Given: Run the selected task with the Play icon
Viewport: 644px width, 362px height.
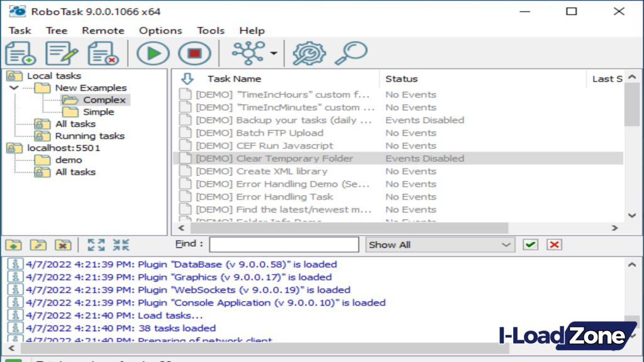Looking at the screenshot, I should [x=152, y=53].
